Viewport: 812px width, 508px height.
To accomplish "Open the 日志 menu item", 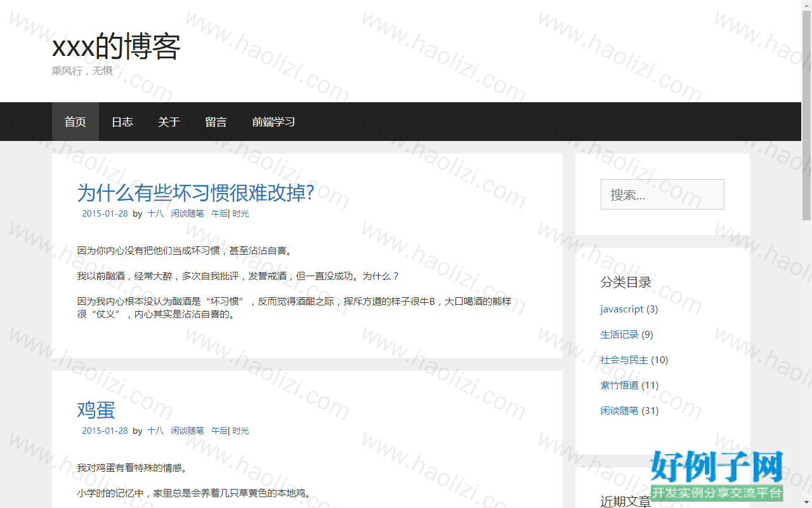I will click(122, 122).
